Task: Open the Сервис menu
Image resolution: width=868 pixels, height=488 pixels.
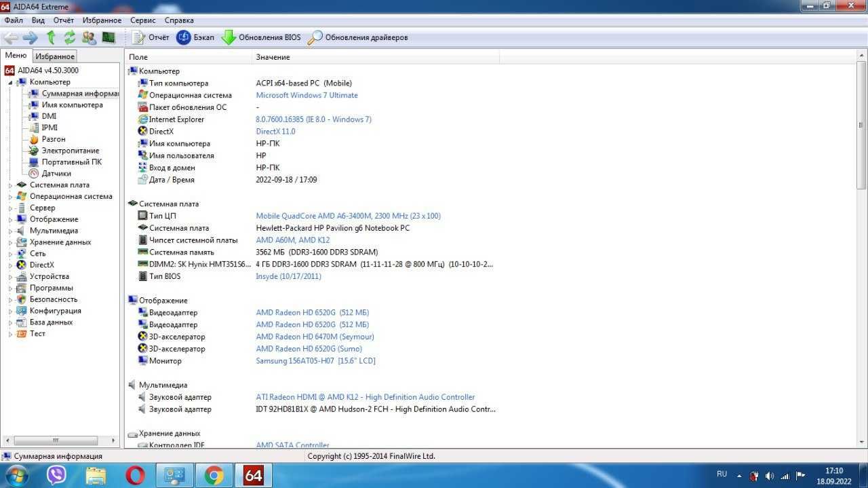Action: [x=143, y=20]
